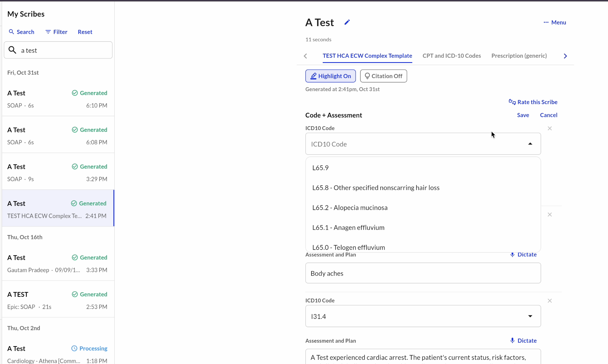
Task: Click the left chevron to scroll tabs back
Action: (305, 56)
